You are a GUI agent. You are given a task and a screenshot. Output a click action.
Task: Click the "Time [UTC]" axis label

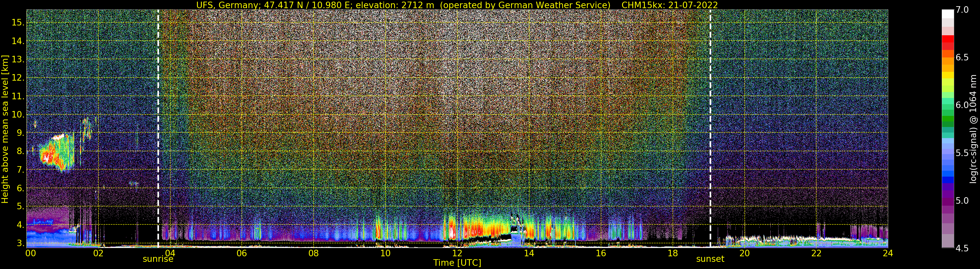pos(457,263)
